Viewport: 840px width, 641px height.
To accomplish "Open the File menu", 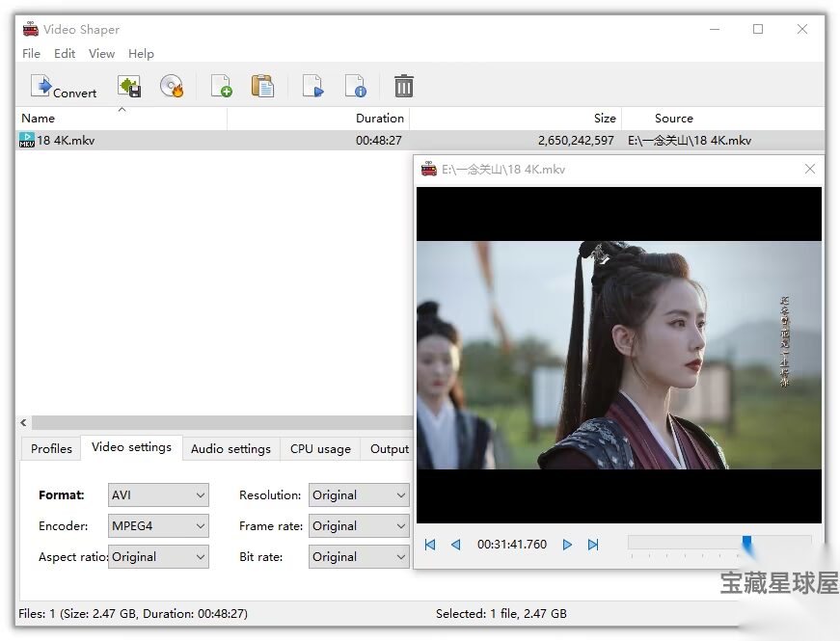I will coord(31,54).
